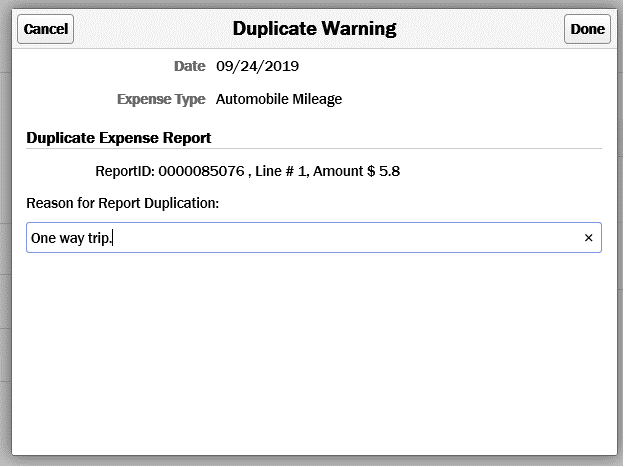Click the header bar between the title and Done

[x=480, y=29]
